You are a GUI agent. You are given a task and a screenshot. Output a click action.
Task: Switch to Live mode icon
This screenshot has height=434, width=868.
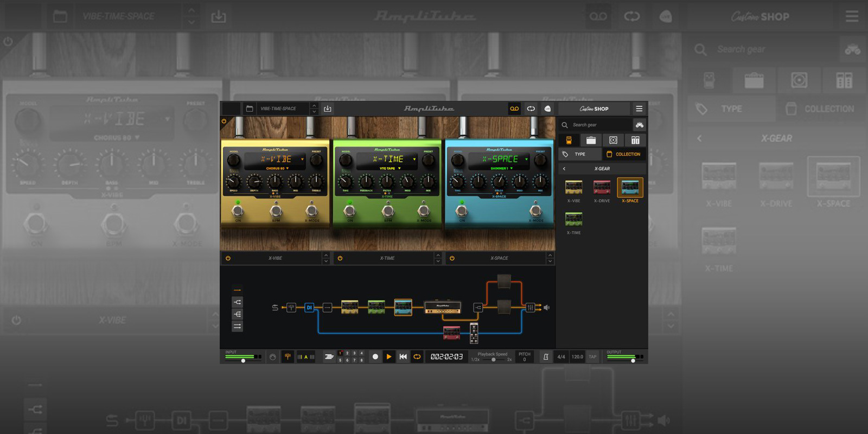[x=547, y=108]
